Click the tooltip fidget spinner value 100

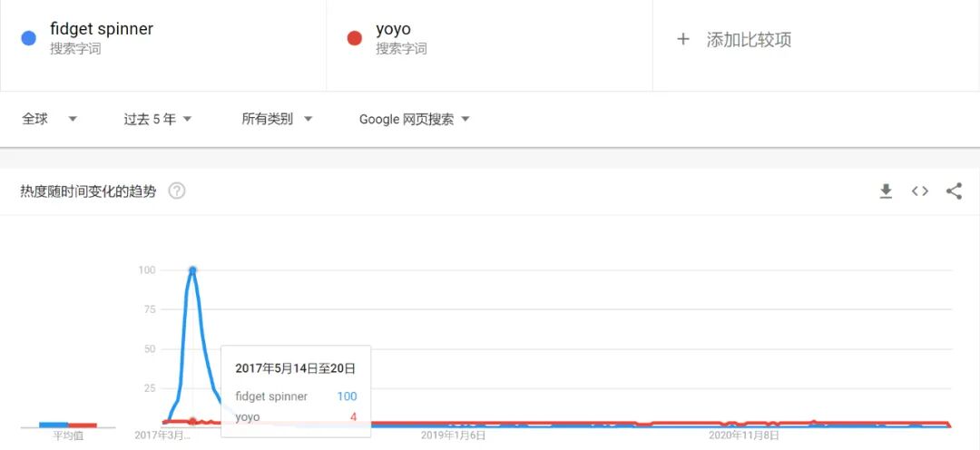click(347, 396)
